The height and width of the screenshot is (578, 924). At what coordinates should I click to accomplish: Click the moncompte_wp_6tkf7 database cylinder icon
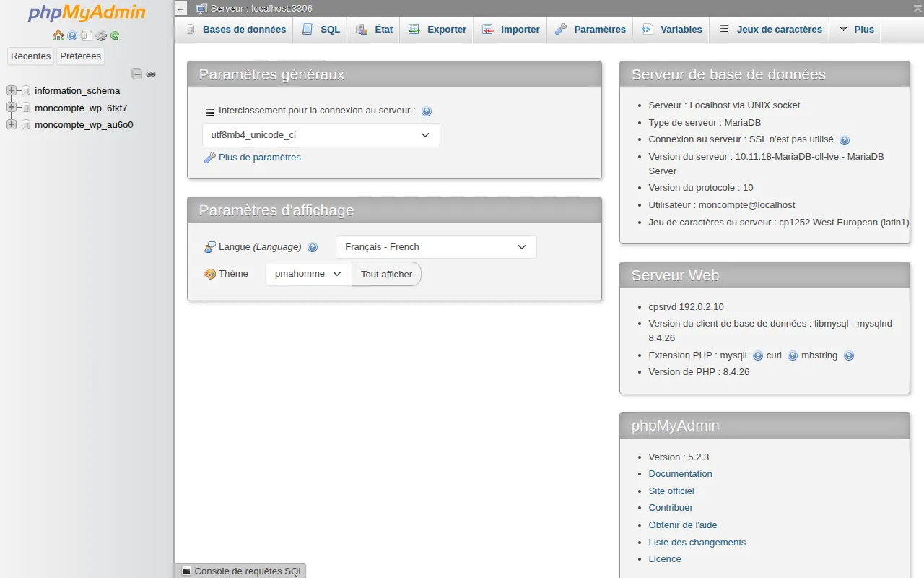(x=26, y=108)
